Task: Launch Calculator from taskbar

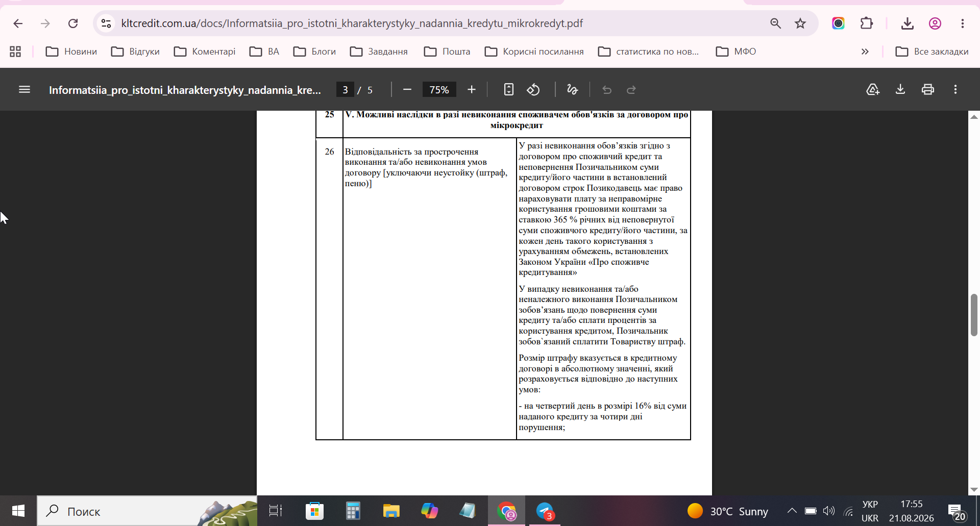Action: 353,511
